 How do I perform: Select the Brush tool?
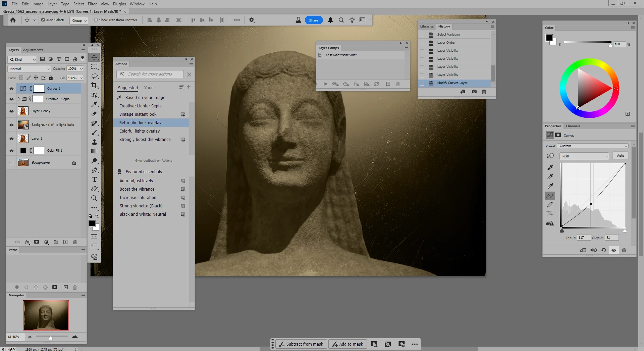coord(94,133)
